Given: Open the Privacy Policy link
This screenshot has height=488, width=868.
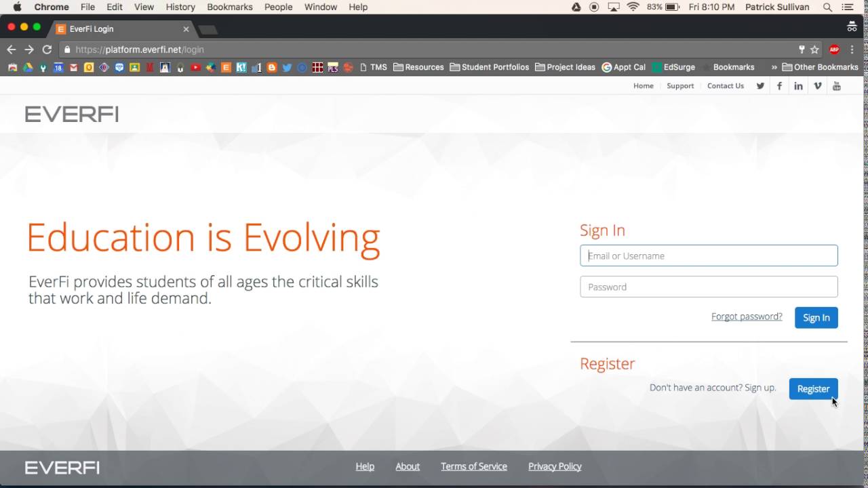Looking at the screenshot, I should pos(555,466).
